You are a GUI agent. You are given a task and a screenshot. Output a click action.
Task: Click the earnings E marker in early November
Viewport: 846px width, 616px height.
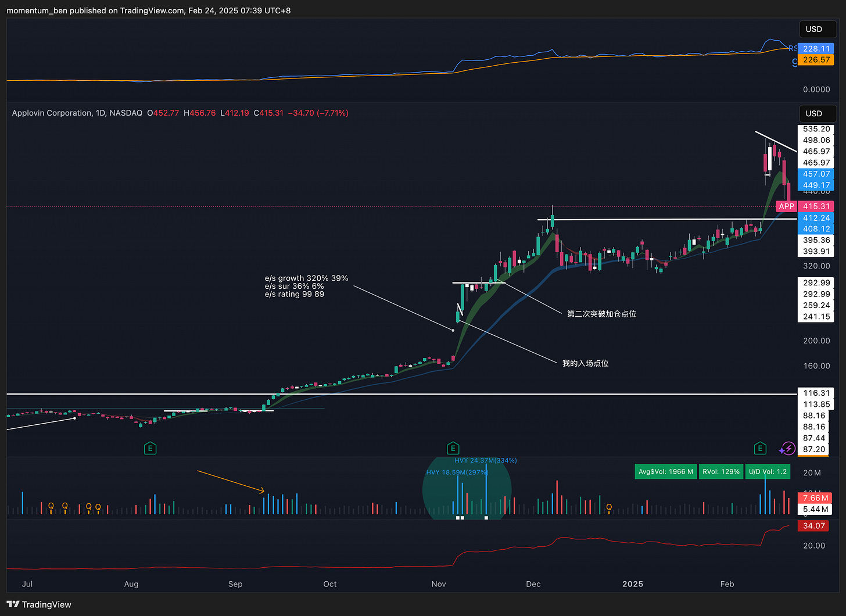[x=453, y=448]
